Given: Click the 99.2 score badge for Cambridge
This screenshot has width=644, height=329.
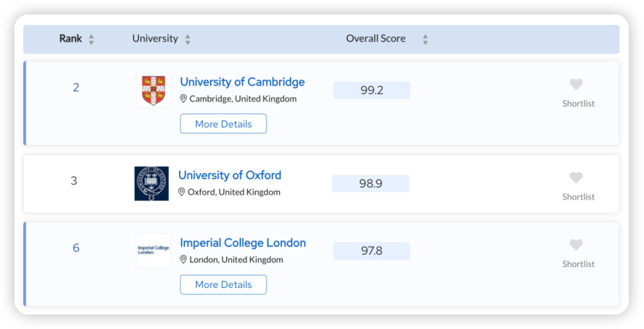Looking at the screenshot, I should [372, 90].
